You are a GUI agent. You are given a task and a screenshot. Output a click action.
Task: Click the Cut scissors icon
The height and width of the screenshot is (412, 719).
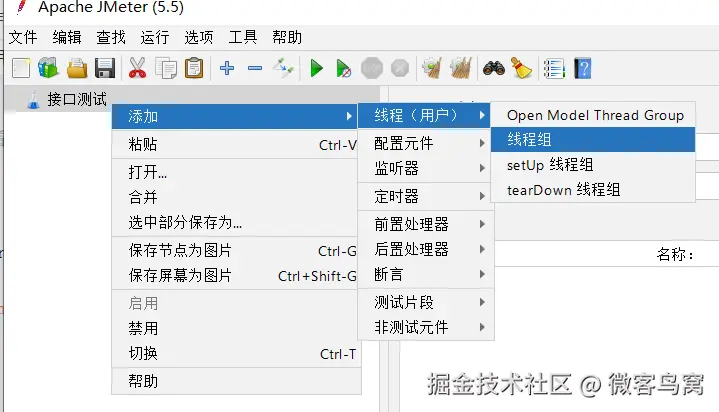click(x=137, y=68)
